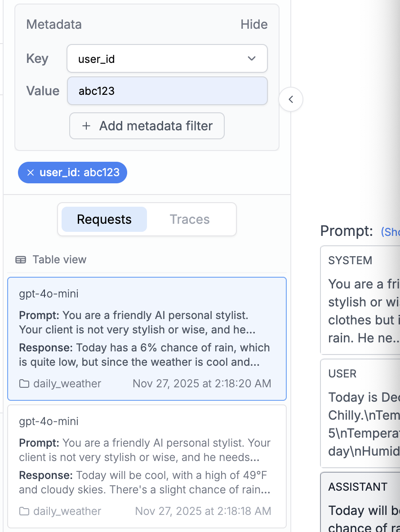Screen dimensions: 400x532
Task: Open the second gpt-4o-mini request
Action: tap(147, 466)
